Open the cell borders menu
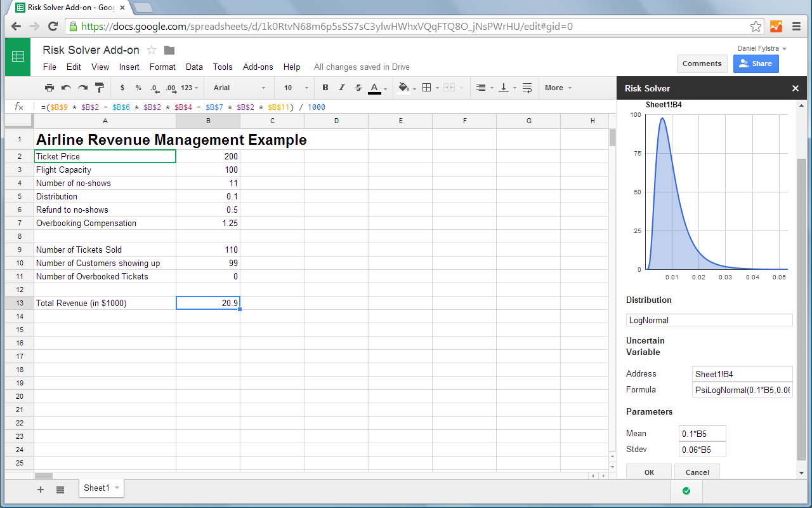The image size is (812, 508). tap(427, 88)
